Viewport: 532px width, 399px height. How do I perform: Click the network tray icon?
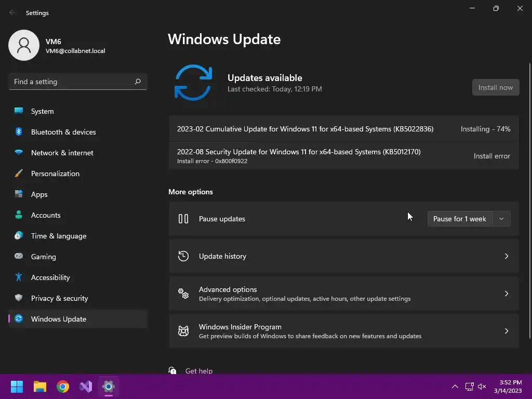point(469,387)
